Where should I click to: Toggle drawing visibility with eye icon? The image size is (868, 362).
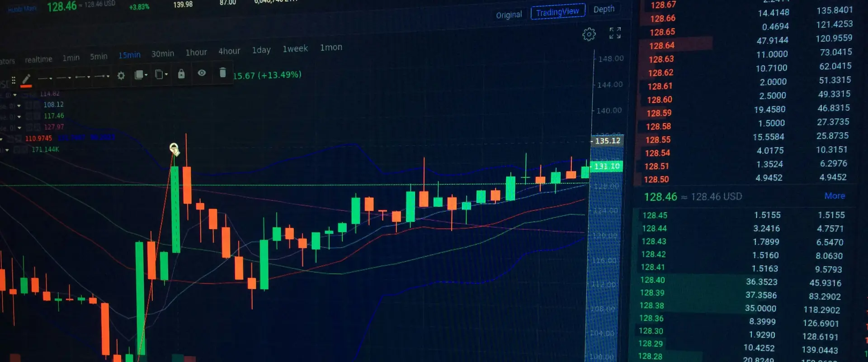click(x=202, y=73)
